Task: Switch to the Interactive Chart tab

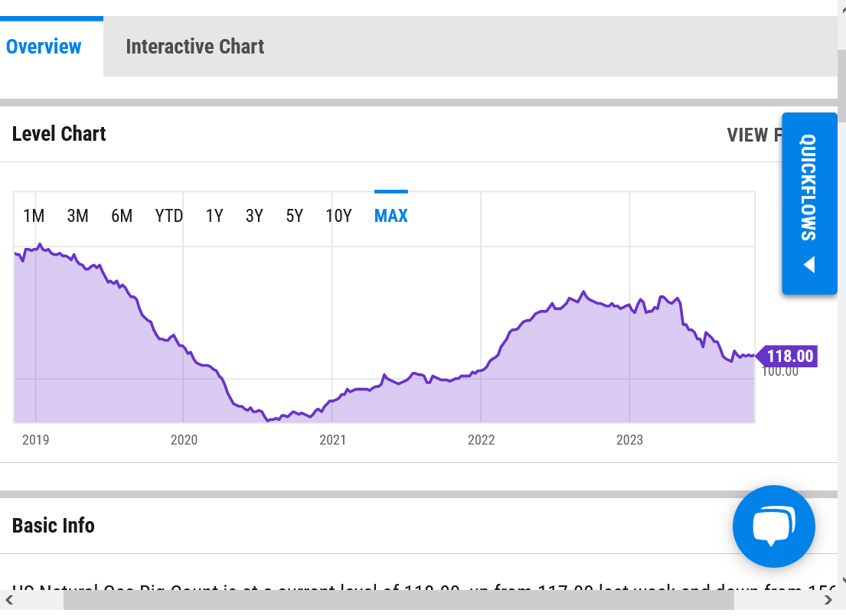Action: [194, 47]
